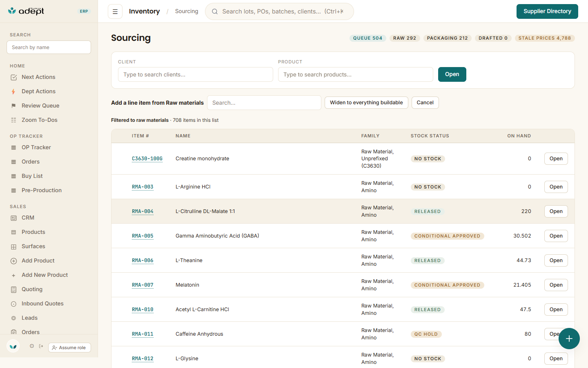
Task: Click the global search box in the top bar
Action: [279, 11]
